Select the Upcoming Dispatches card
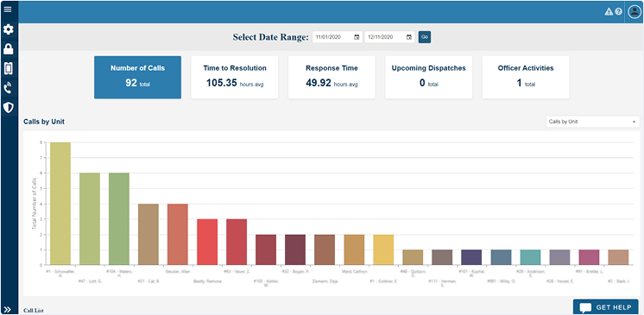 click(x=428, y=77)
